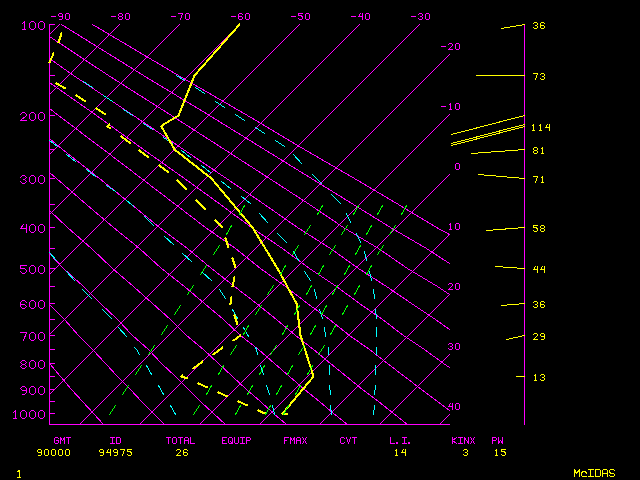The height and width of the screenshot is (480, 640).
Task: Select the 73 wind speed value
Action: point(538,76)
